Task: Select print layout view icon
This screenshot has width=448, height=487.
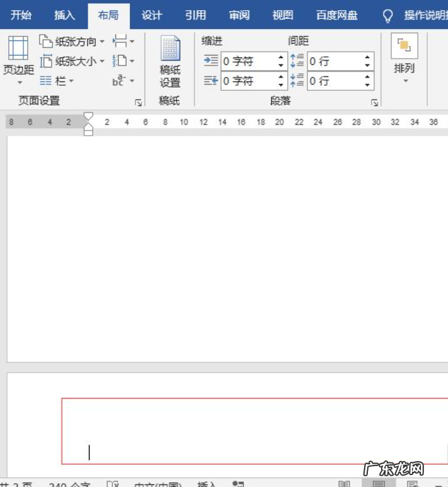Action: 379,484
